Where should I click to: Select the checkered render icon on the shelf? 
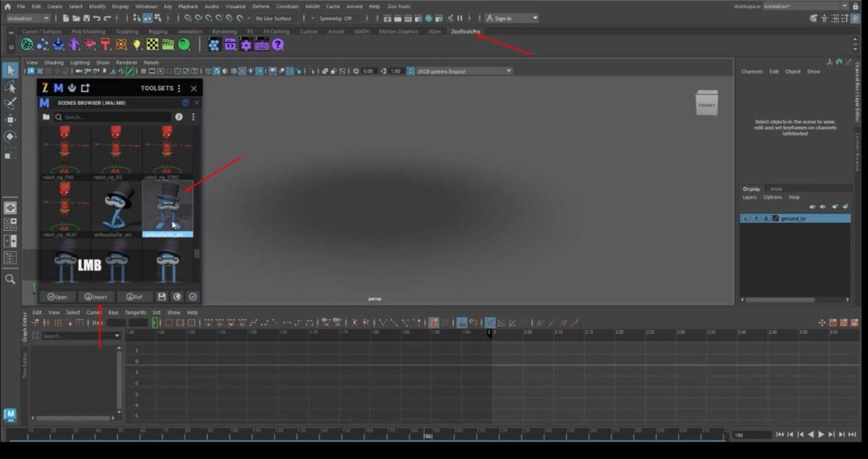[x=151, y=44]
